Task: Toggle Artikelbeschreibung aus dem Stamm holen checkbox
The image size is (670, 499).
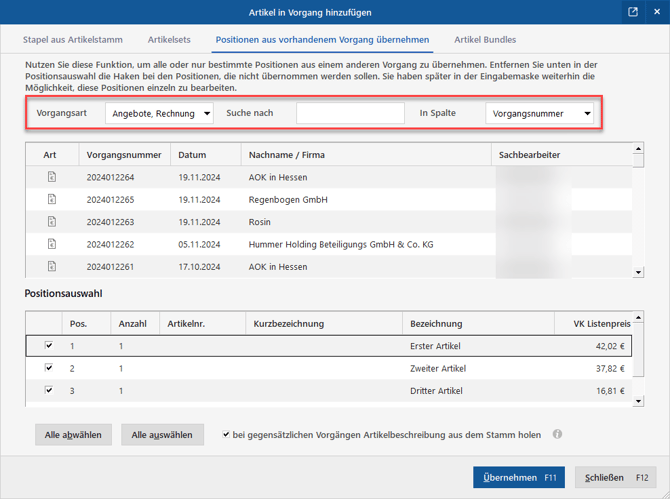Action: (226, 434)
